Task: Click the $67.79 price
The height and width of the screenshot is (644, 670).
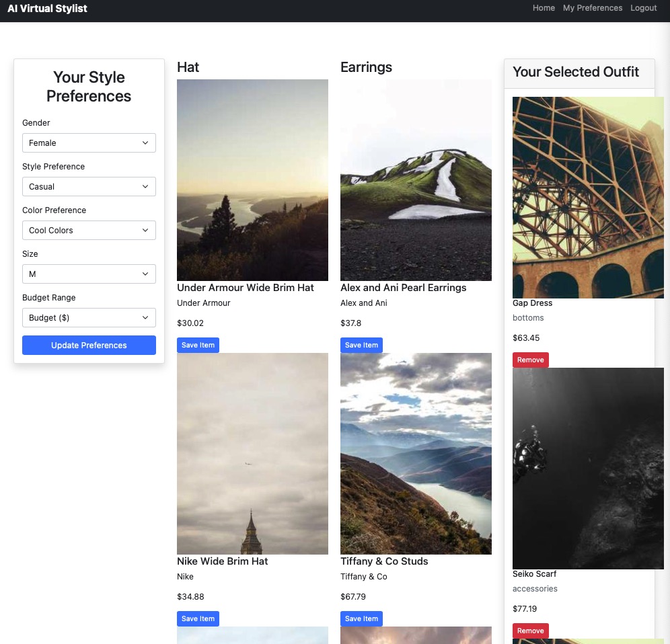Action: (x=353, y=596)
